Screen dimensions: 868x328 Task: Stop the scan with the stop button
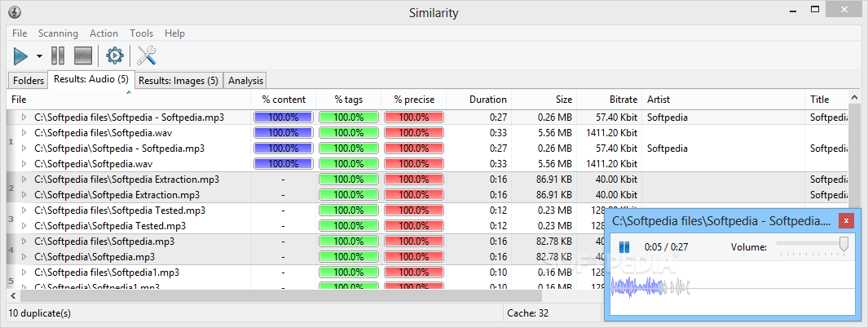82,55
